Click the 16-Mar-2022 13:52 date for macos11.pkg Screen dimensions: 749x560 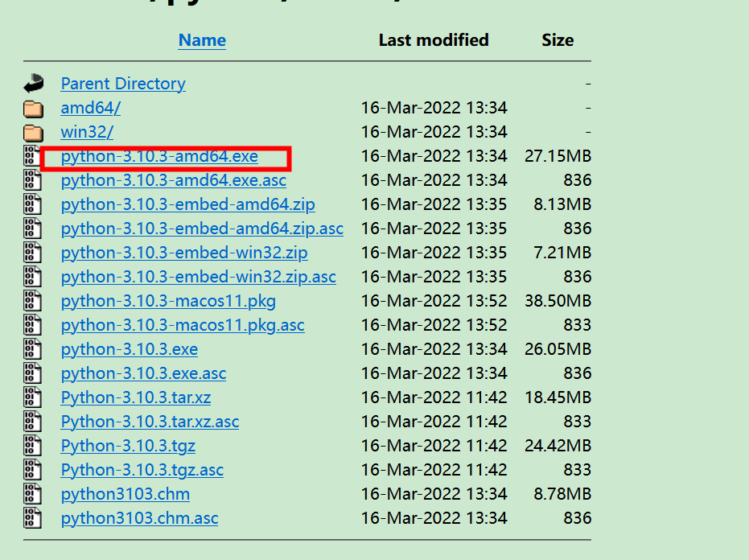pyautogui.click(x=434, y=301)
